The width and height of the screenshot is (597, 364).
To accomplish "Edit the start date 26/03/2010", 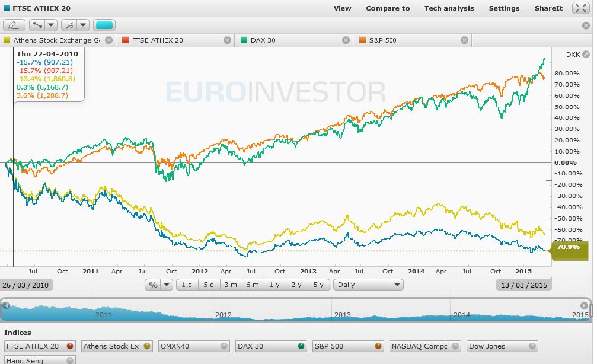I will (x=26, y=285).
